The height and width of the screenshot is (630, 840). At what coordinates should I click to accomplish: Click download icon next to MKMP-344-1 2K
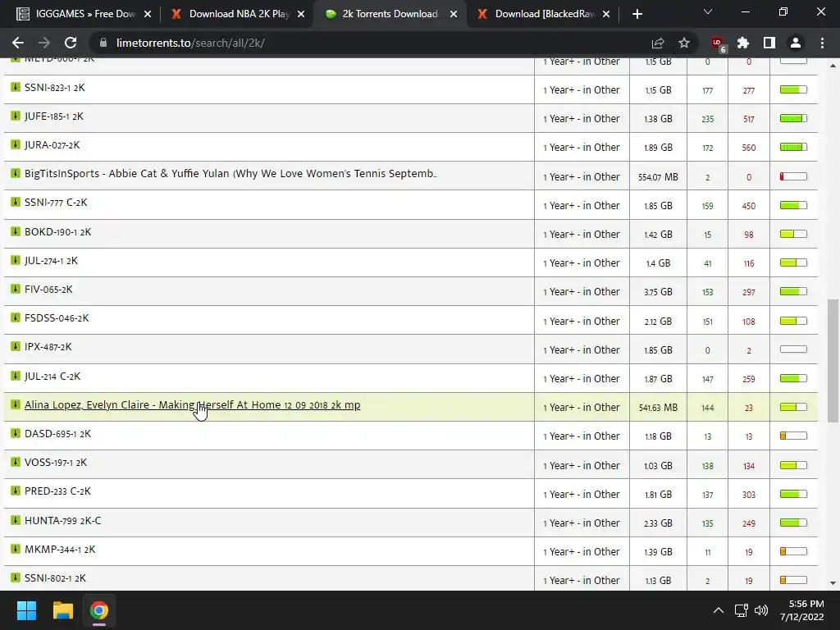pos(16,549)
